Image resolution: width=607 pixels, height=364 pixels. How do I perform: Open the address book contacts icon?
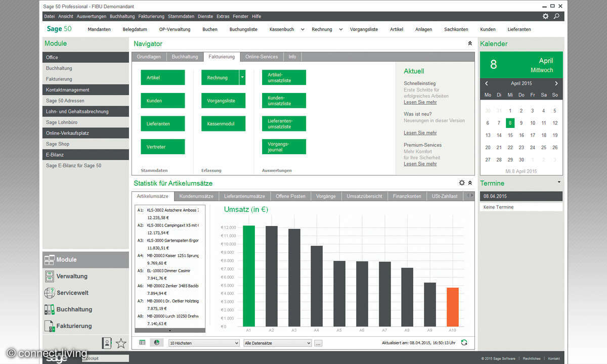[x=106, y=343]
